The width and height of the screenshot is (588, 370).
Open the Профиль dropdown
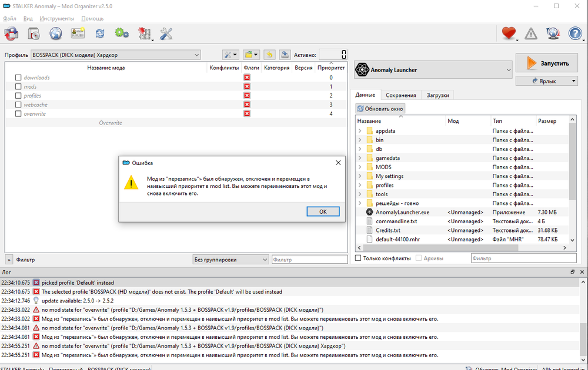tap(116, 55)
